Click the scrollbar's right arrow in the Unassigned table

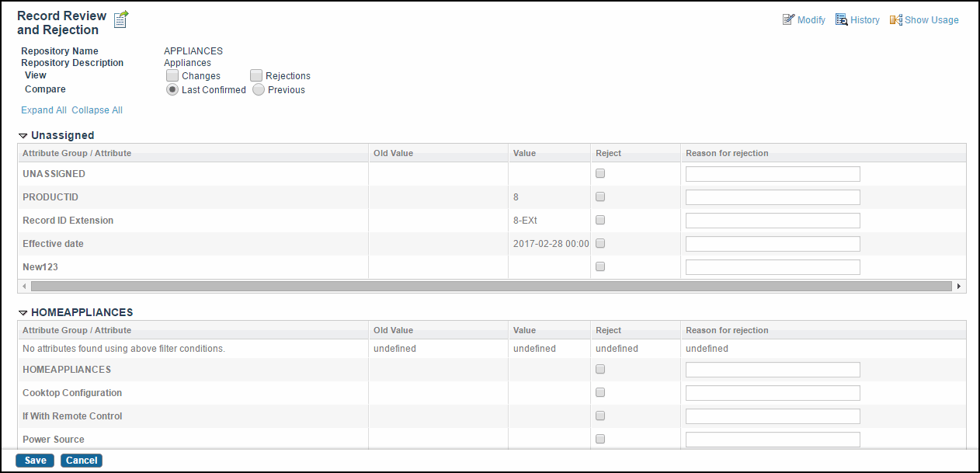tap(960, 286)
